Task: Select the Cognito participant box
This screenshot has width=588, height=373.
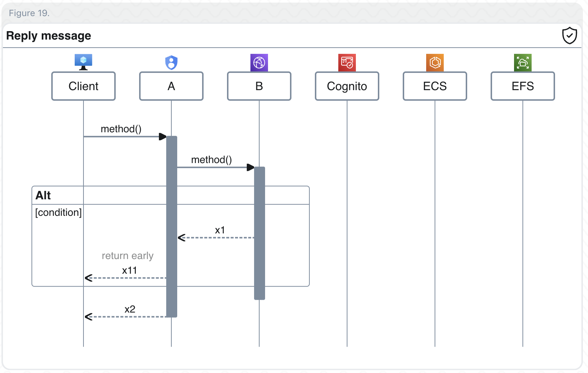Action: [347, 86]
